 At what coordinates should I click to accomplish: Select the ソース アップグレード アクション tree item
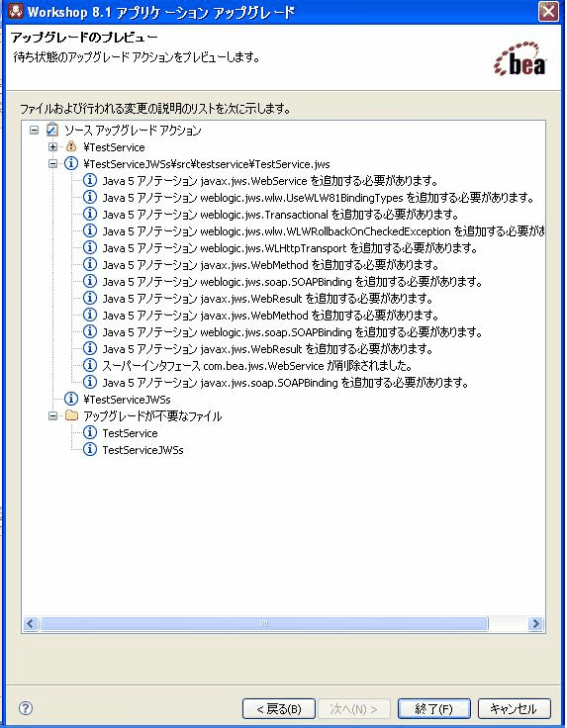point(133,130)
